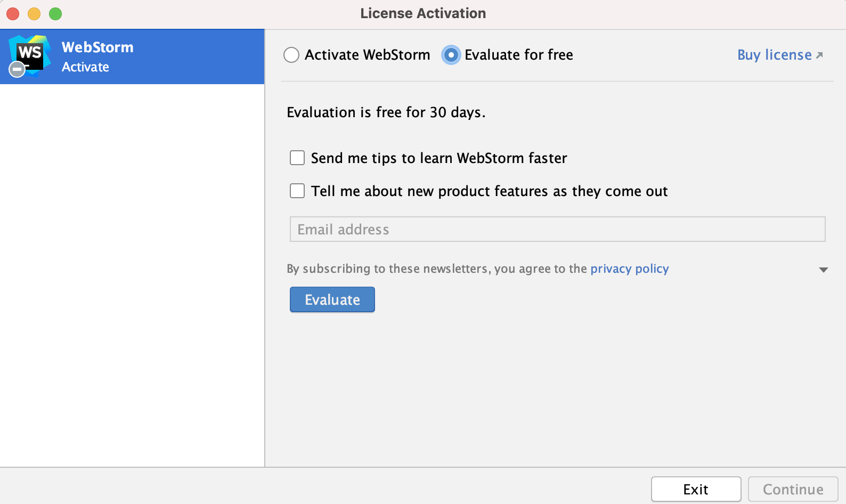
Task: Click the Exit button
Action: point(696,489)
